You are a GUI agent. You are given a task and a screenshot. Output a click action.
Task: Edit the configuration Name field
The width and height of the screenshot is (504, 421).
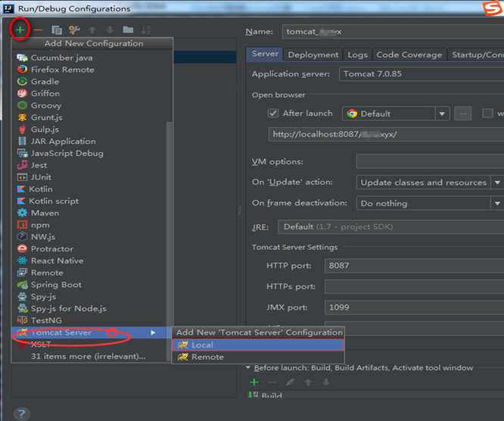coord(393,32)
